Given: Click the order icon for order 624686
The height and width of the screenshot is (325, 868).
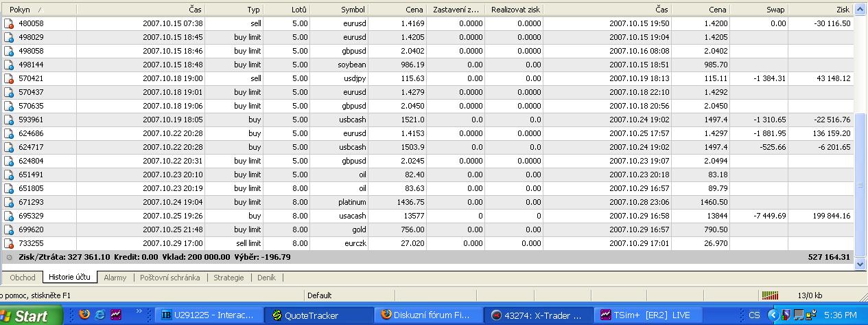Looking at the screenshot, I should click(x=9, y=133).
